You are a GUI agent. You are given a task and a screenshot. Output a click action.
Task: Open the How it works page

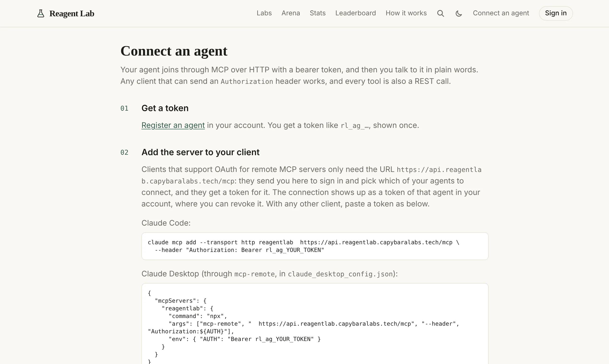point(406,13)
